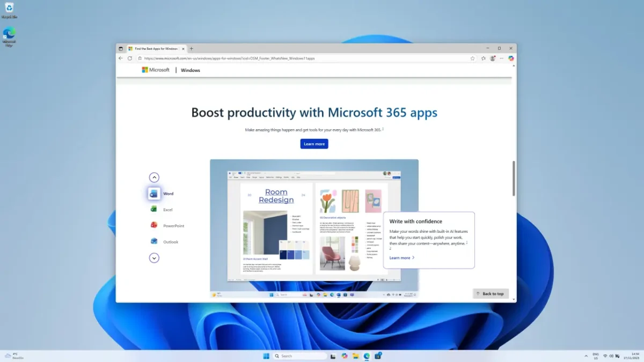Choose the PowerPoint icon in app list
This screenshot has width=644, height=362.
154,226
